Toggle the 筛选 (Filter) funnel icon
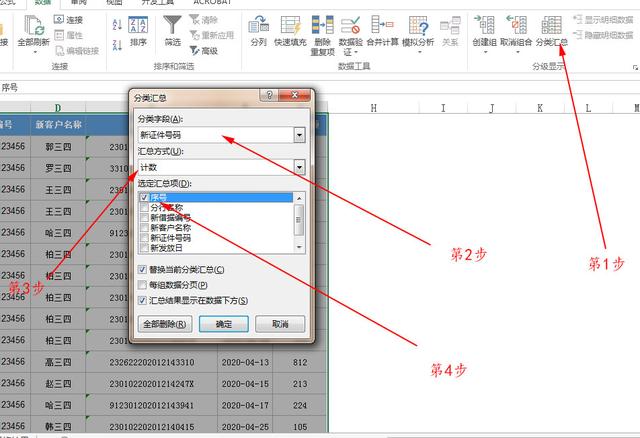Image resolution: width=640 pixels, height=438 pixels. click(172, 25)
